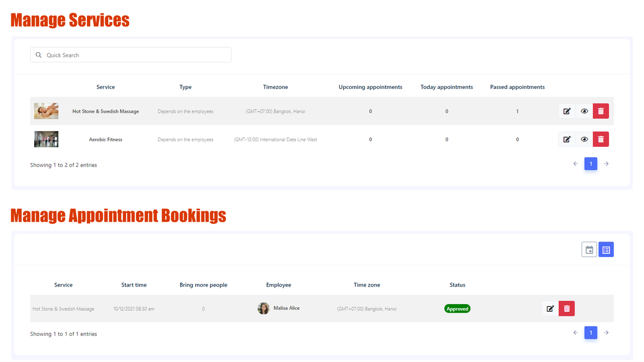Toggle the eye icon for Aerobic Fitness

(x=584, y=139)
